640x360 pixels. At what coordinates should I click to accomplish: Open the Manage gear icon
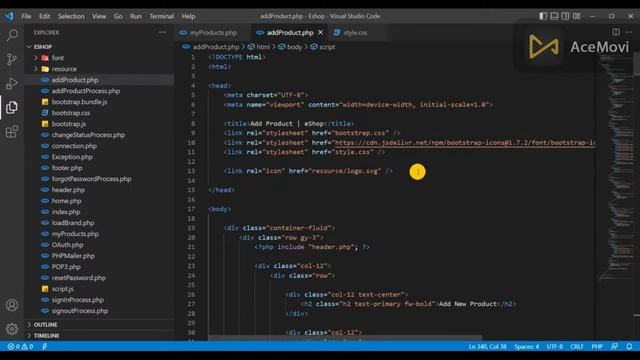12,329
